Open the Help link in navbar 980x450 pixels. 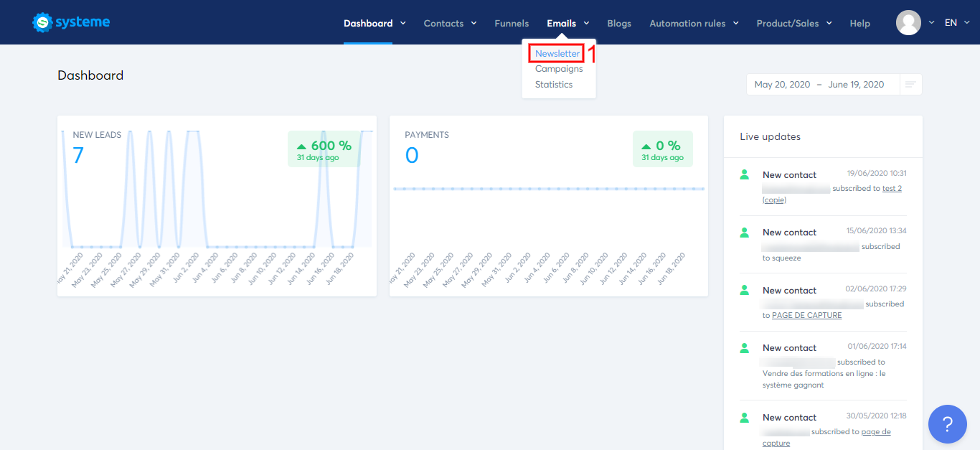(859, 23)
